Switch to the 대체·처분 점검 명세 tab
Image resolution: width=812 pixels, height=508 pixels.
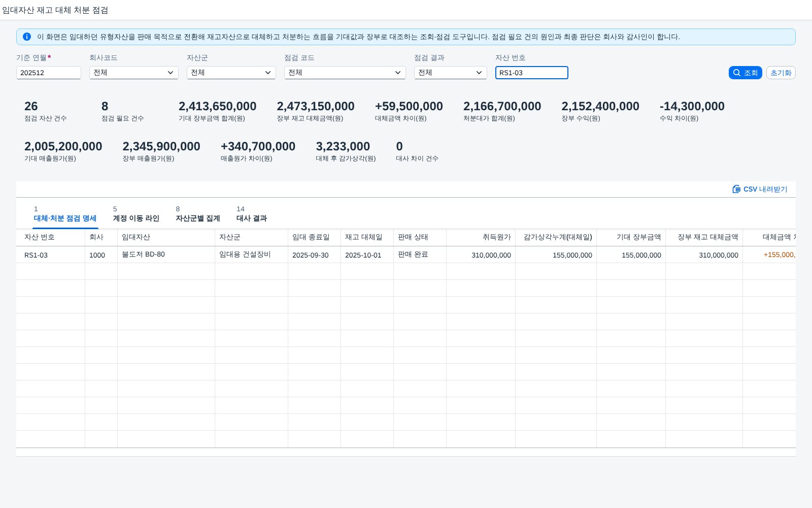click(x=65, y=214)
